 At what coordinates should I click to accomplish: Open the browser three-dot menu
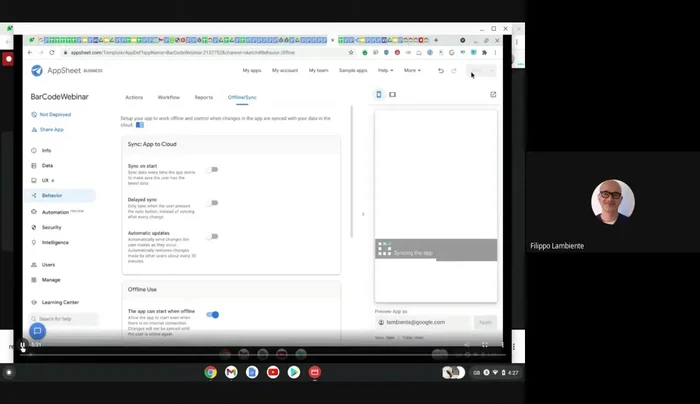click(x=495, y=53)
